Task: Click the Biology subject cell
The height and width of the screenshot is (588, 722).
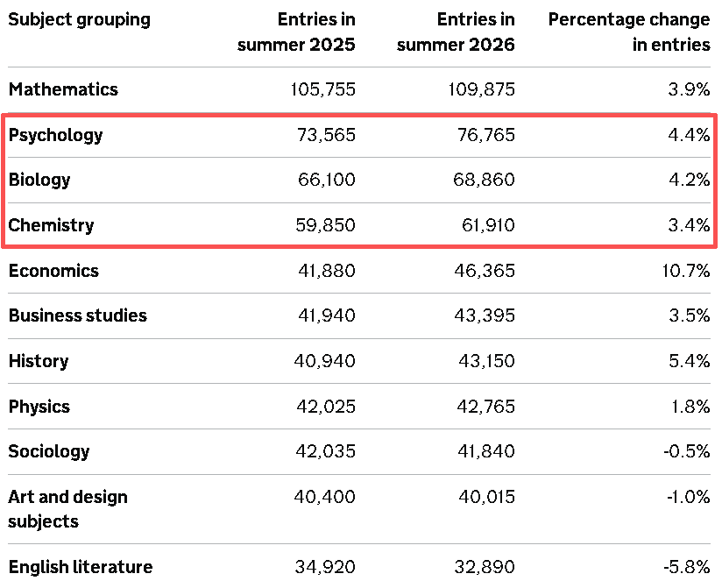Action: pos(39,181)
